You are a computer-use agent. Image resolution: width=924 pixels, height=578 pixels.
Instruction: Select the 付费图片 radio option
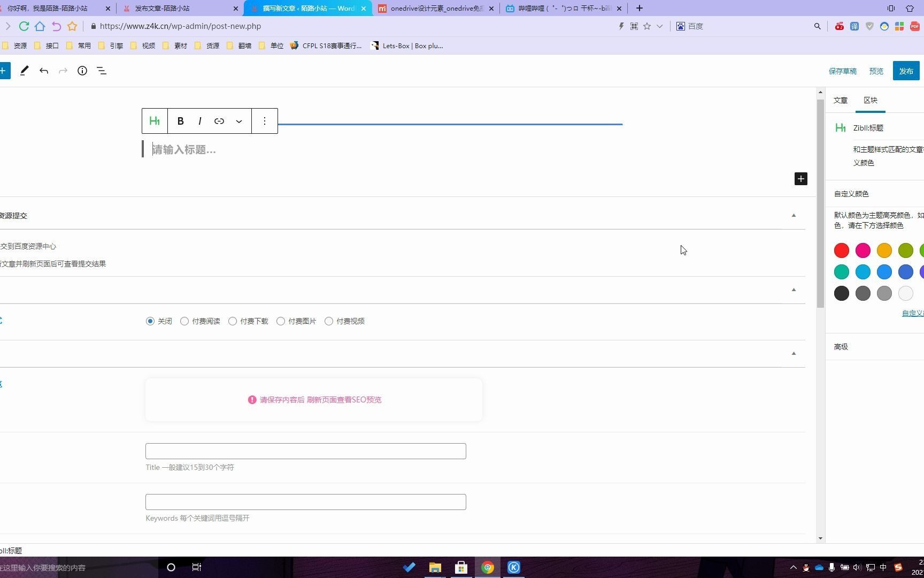click(x=281, y=321)
